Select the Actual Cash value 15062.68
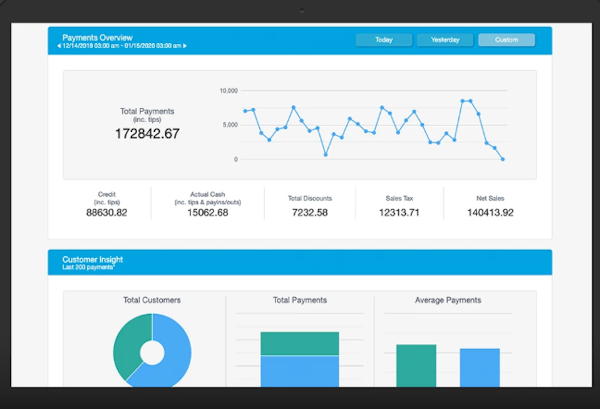This screenshot has width=600, height=409. coord(208,212)
